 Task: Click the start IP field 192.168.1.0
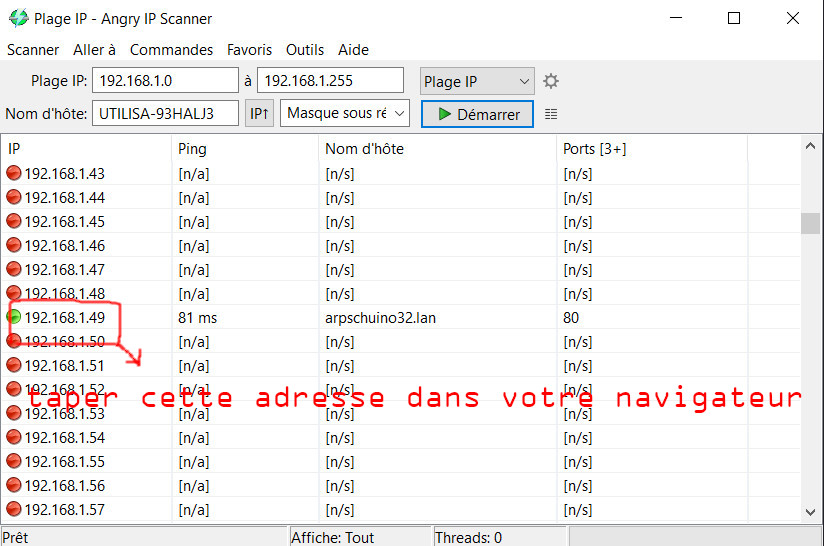point(165,81)
